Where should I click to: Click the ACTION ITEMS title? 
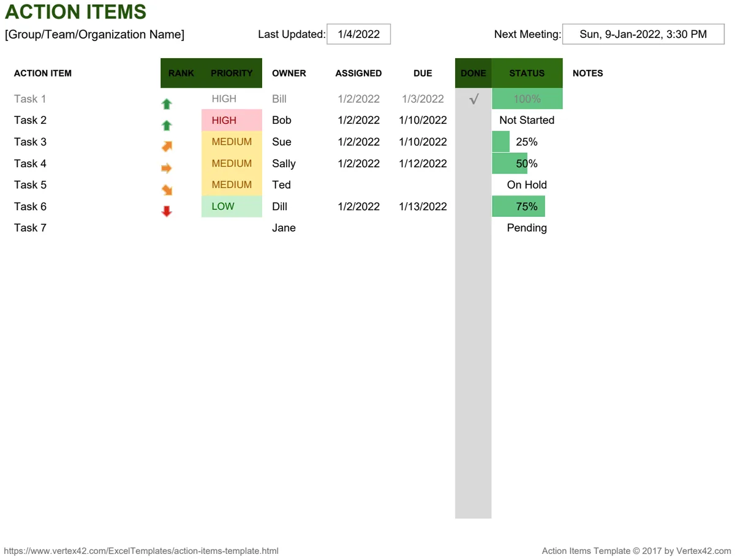76,12
